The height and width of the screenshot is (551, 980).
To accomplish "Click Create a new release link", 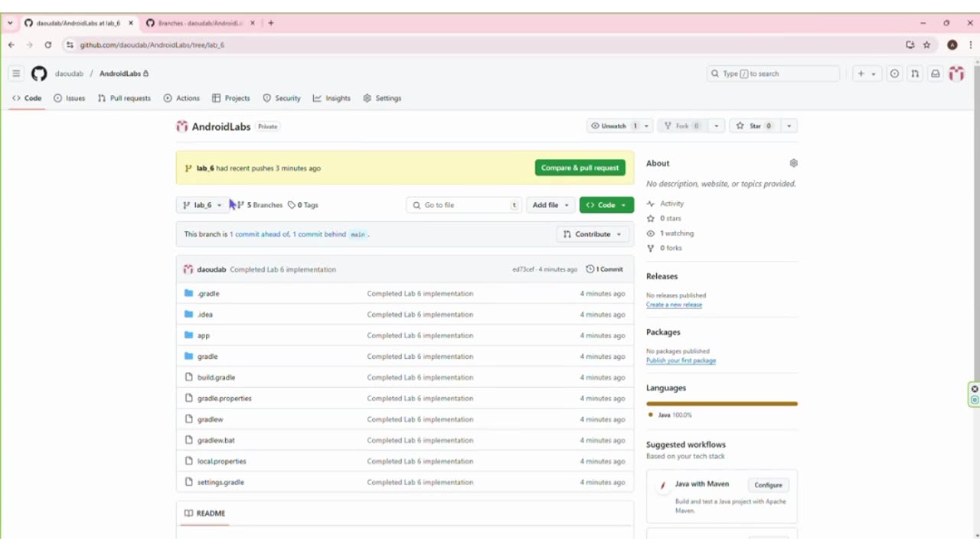I will (674, 305).
